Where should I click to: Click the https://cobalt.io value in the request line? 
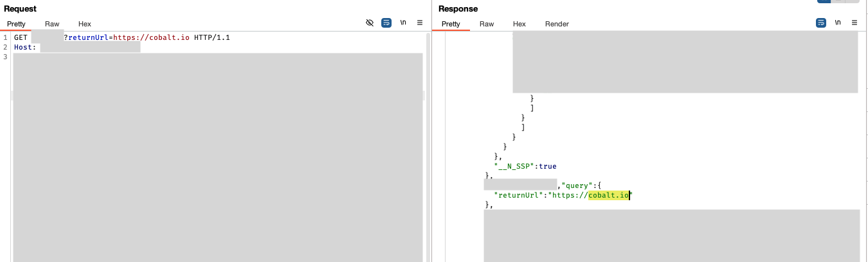click(151, 38)
